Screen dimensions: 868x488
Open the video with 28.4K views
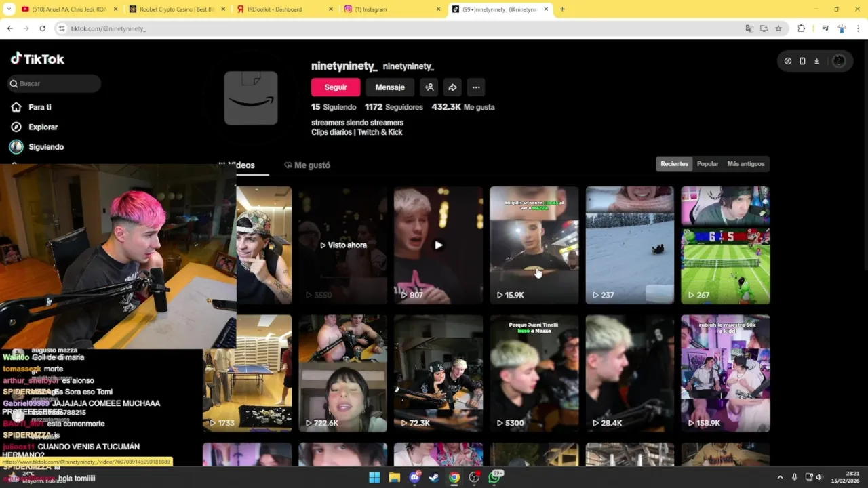coord(630,373)
